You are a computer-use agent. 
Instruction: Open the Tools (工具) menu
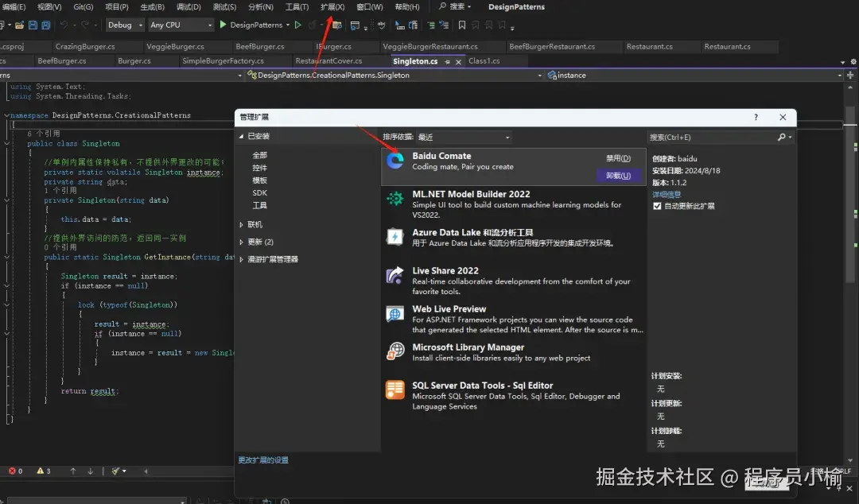(297, 7)
